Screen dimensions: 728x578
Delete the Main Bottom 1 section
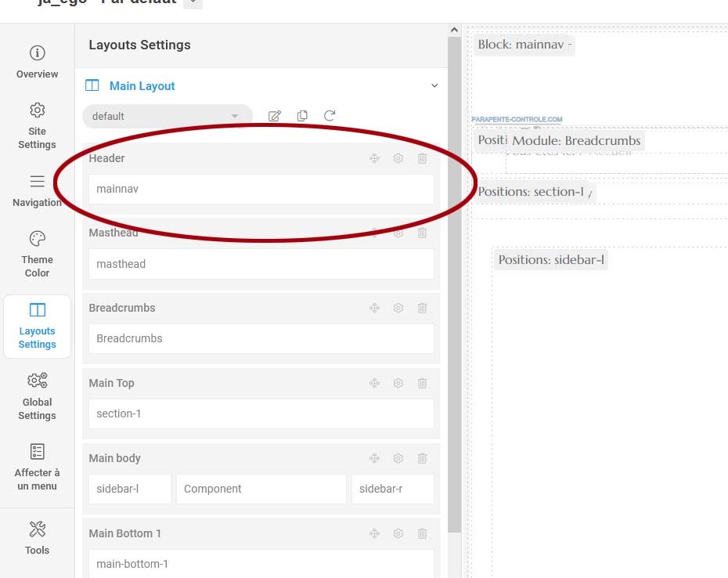click(x=422, y=534)
